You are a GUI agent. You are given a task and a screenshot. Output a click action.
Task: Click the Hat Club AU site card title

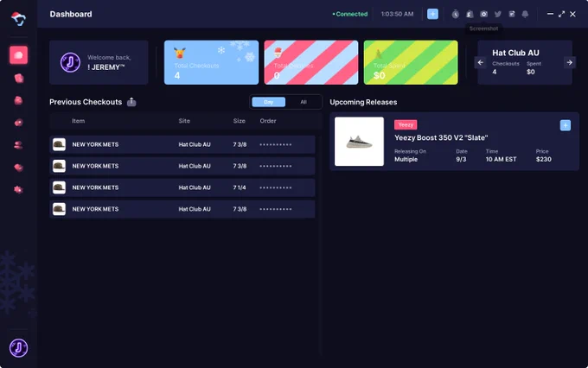(515, 53)
